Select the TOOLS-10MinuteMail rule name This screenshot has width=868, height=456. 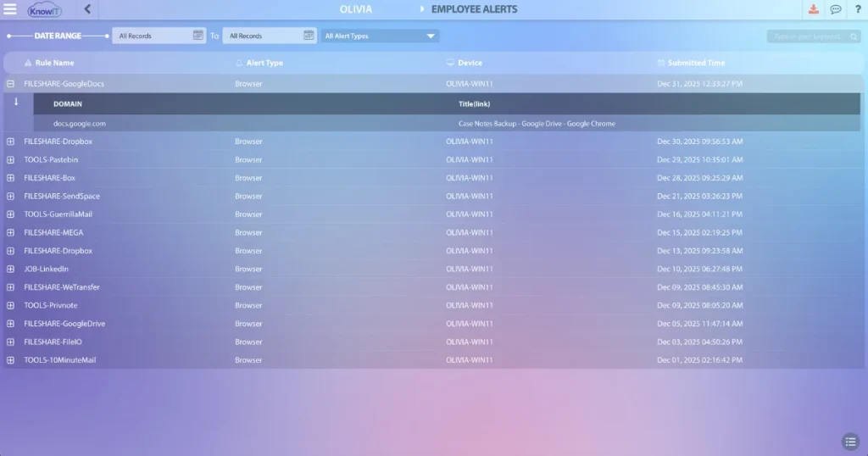[x=60, y=359]
